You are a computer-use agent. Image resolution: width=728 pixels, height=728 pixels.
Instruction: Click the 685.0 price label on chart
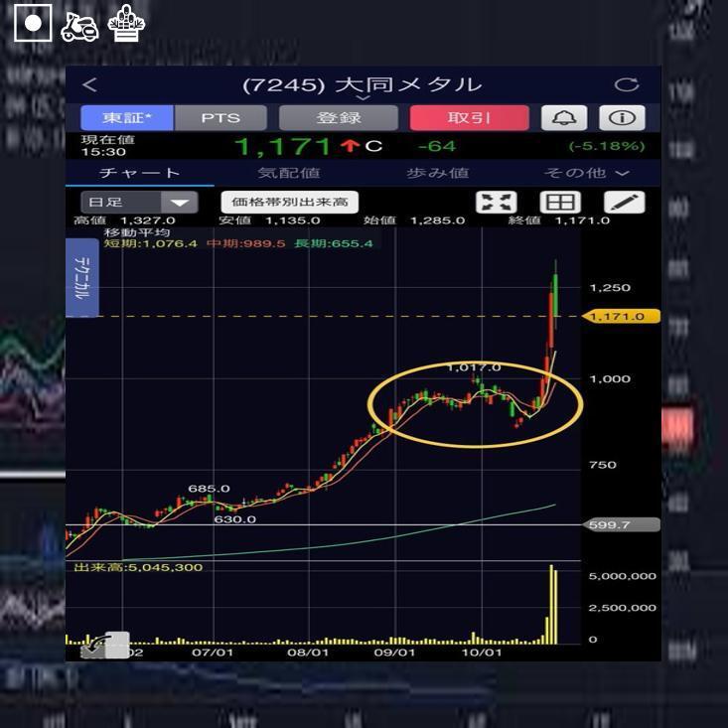[x=209, y=489]
